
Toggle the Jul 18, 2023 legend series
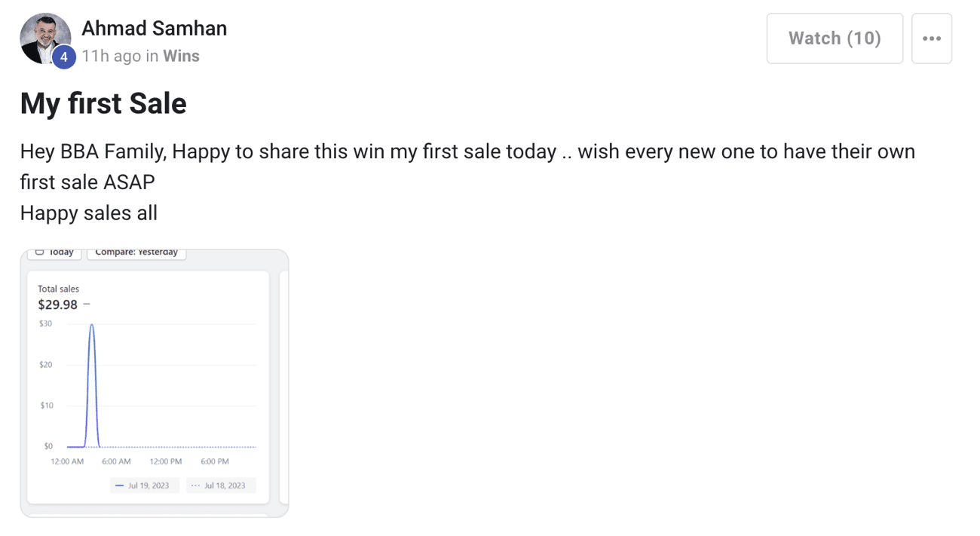pos(220,485)
